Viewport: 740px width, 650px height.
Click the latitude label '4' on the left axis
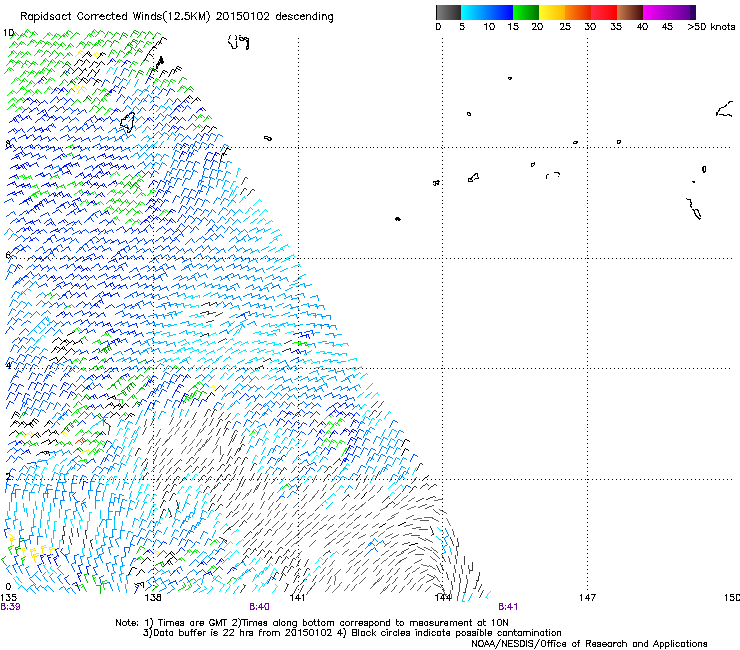tap(8, 365)
